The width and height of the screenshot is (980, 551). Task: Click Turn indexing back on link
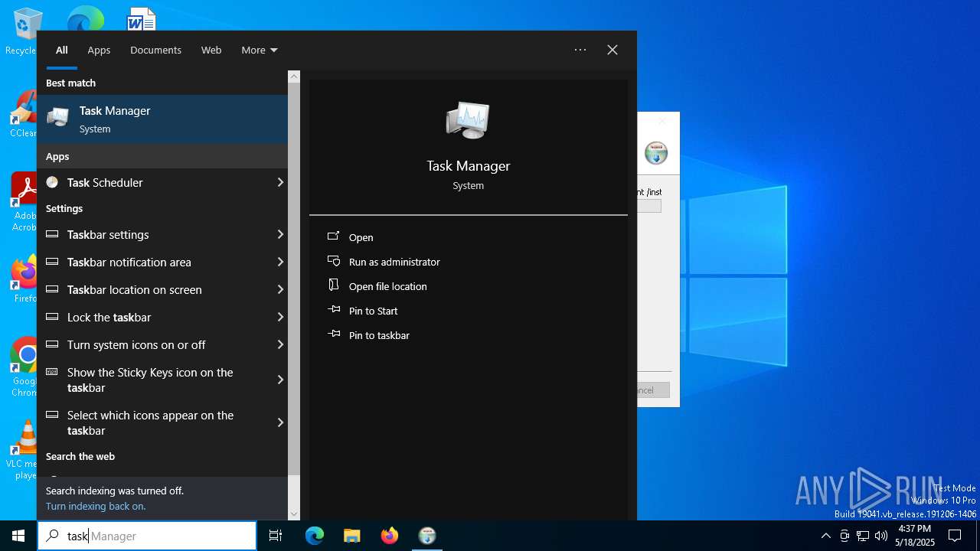click(96, 506)
